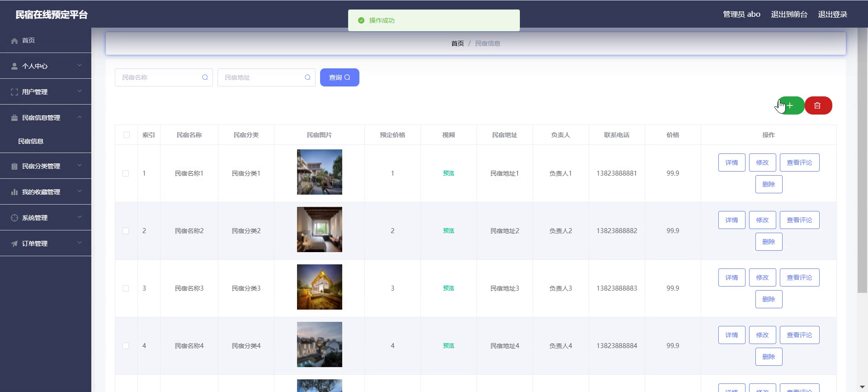
Task: Expand the 系统管理 menu chevron
Action: 80,217
